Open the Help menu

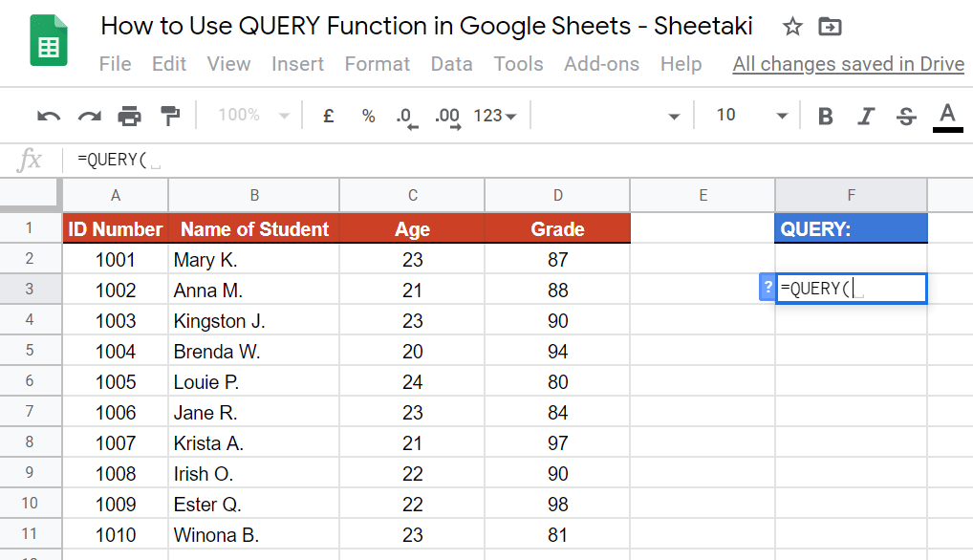click(x=681, y=64)
